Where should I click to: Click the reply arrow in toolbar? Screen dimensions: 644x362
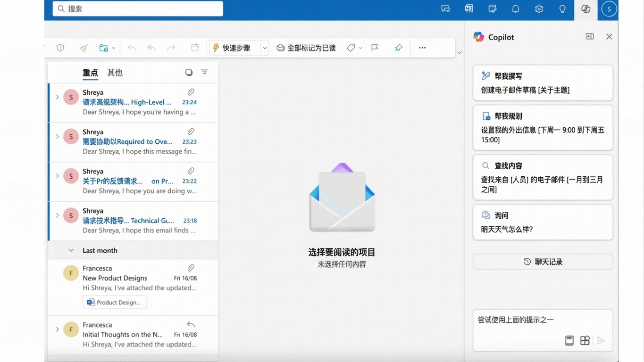coord(132,48)
